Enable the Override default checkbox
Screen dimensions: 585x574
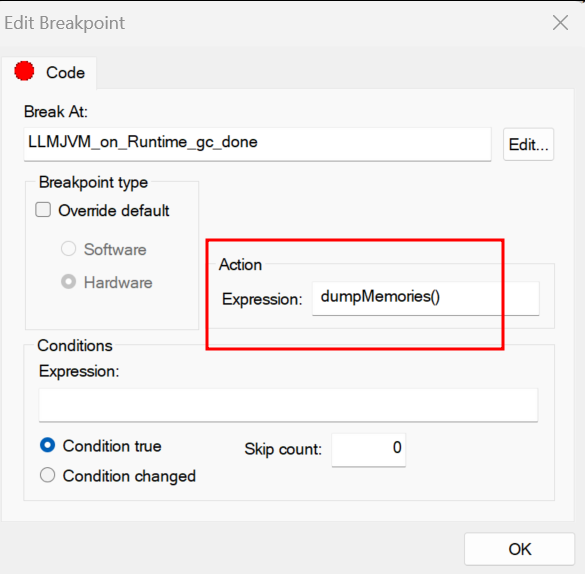pyautogui.click(x=43, y=210)
